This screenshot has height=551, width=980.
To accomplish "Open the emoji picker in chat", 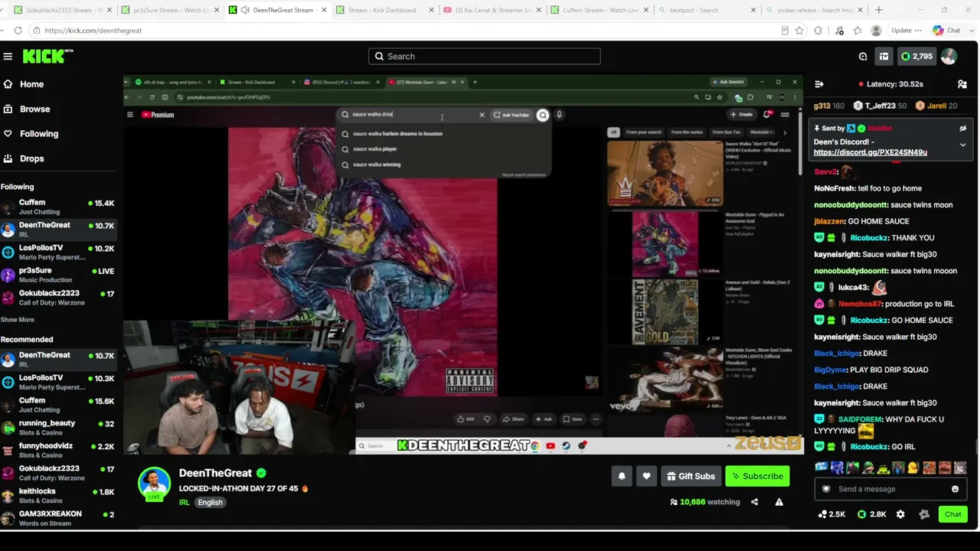I will (x=955, y=489).
